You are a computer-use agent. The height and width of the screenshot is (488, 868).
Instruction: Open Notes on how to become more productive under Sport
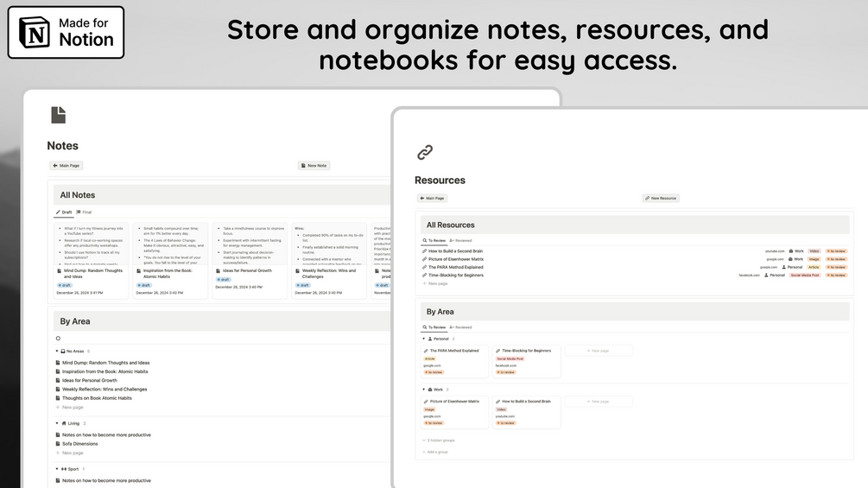point(105,481)
